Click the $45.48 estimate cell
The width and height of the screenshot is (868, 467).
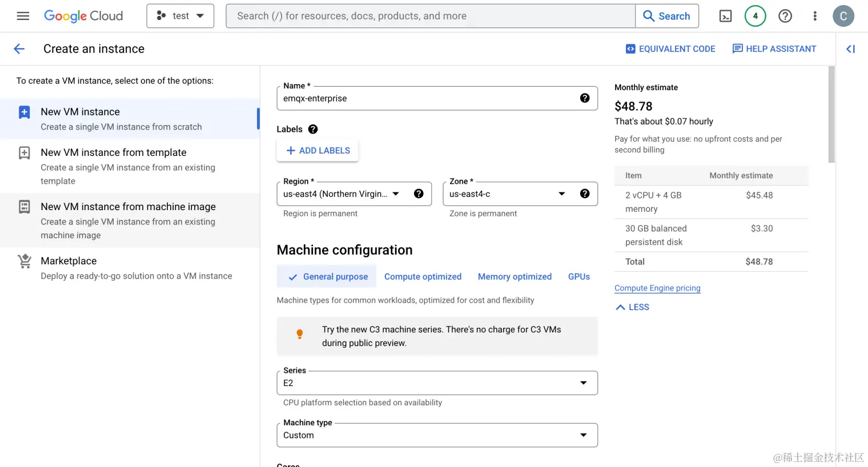(759, 195)
